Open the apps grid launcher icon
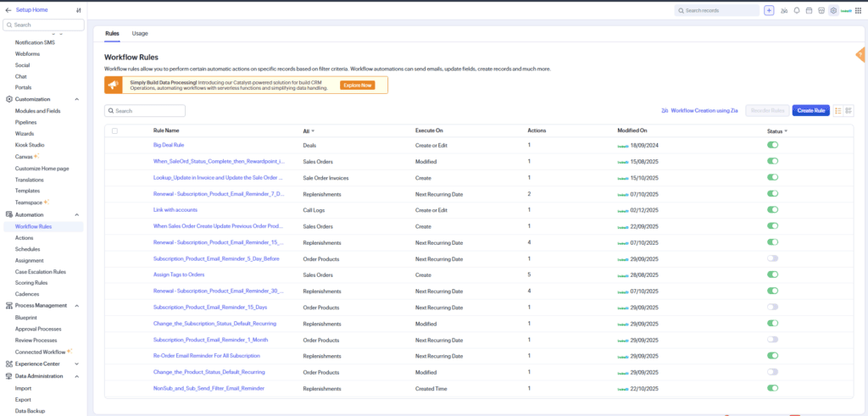868x416 pixels. pyautogui.click(x=859, y=10)
